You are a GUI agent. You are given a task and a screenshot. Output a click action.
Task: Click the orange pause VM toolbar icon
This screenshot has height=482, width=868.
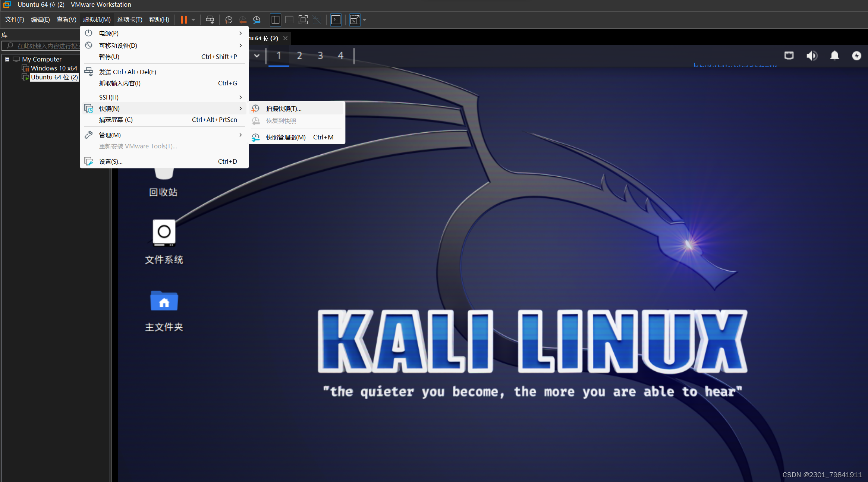click(x=183, y=20)
